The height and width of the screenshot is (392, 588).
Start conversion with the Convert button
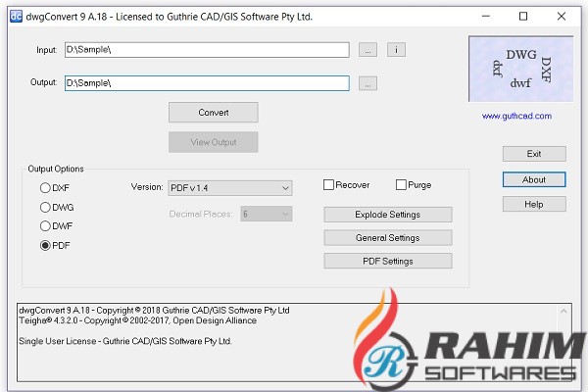(x=214, y=112)
